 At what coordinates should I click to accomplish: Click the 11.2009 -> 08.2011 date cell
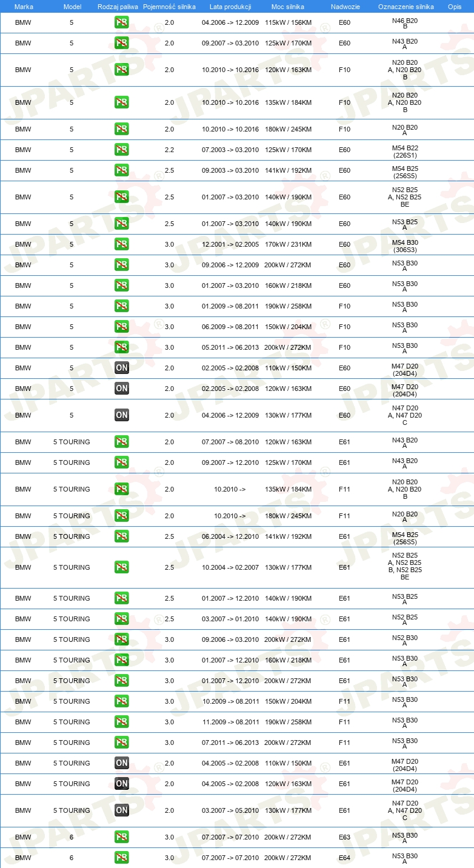(230, 722)
